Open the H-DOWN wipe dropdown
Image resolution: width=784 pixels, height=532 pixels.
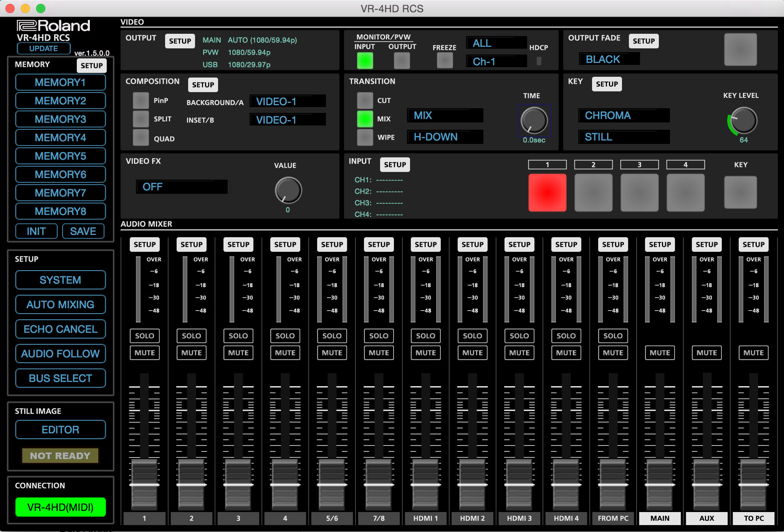click(445, 137)
